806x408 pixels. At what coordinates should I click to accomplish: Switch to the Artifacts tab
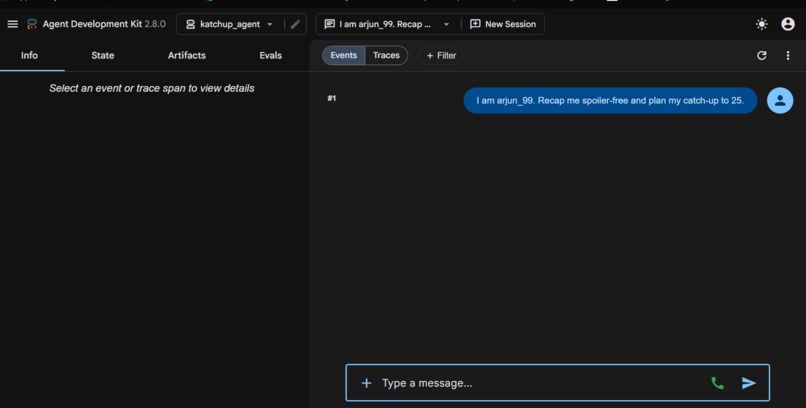tap(187, 55)
